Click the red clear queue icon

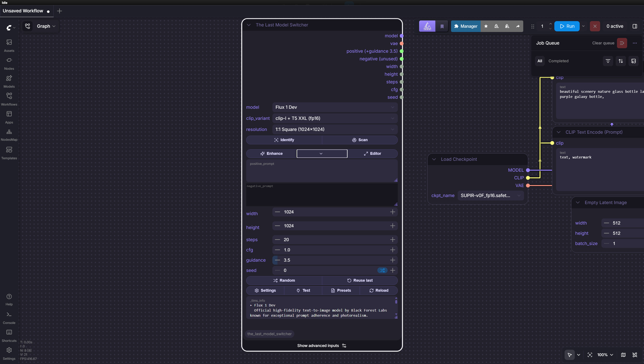tap(622, 43)
